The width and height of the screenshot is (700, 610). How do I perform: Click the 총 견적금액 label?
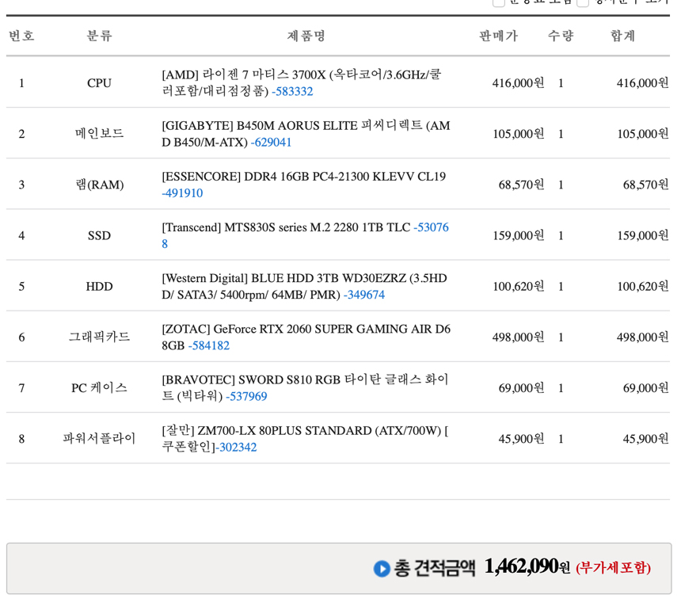point(434,568)
